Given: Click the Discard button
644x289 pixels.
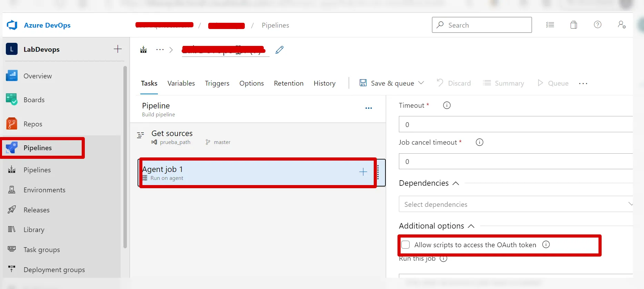Looking at the screenshot, I should point(454,83).
